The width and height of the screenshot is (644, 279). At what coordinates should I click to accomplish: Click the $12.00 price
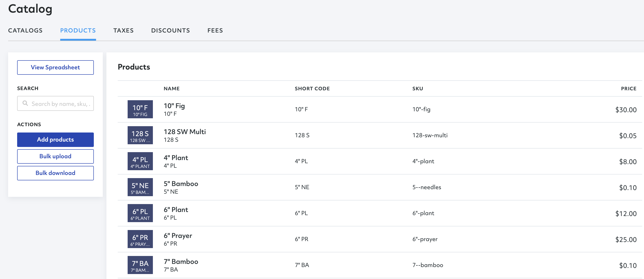[626, 214]
